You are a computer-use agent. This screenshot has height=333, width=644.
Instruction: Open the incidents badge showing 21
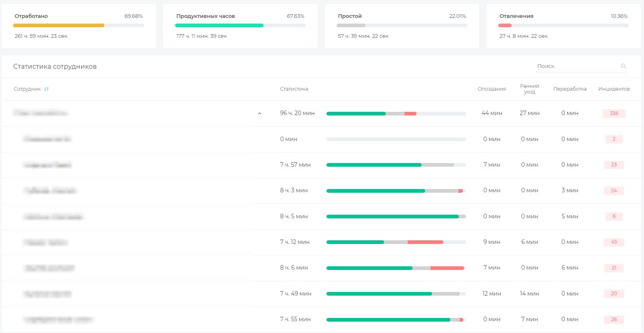[614, 268]
